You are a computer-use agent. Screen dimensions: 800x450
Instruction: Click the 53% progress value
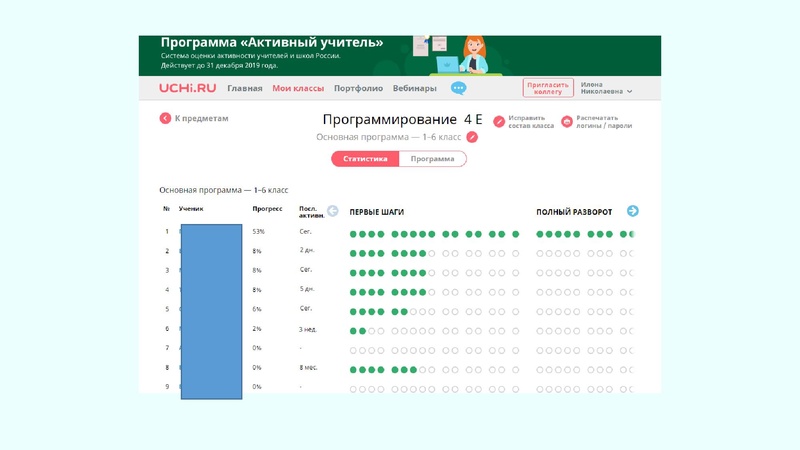point(258,232)
